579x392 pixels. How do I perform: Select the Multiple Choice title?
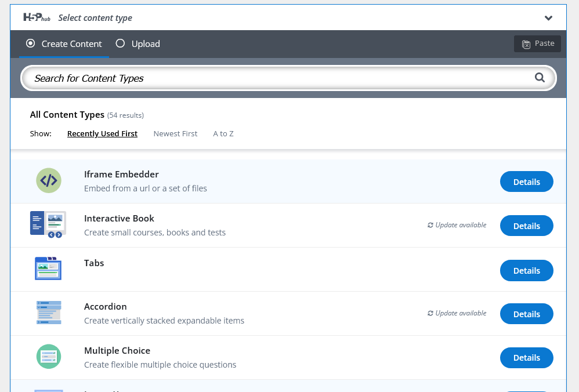[x=117, y=351]
